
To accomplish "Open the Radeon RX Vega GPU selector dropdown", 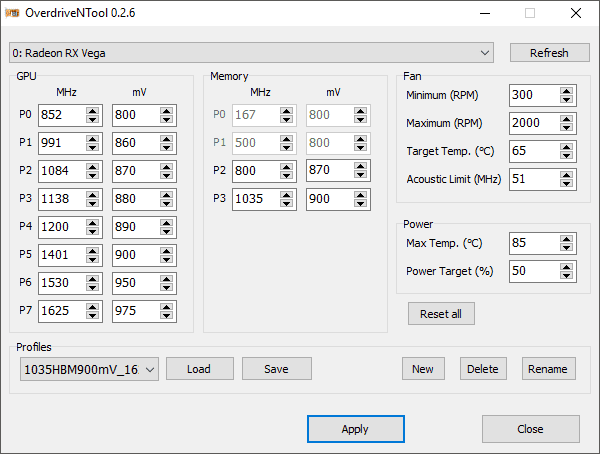I will (251, 53).
